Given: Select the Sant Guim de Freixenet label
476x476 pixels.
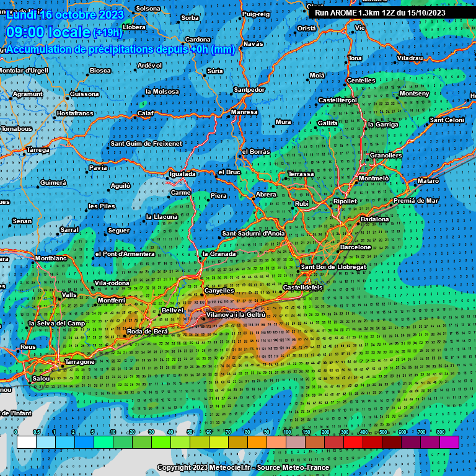Looking at the screenshot, I should pos(146,144).
